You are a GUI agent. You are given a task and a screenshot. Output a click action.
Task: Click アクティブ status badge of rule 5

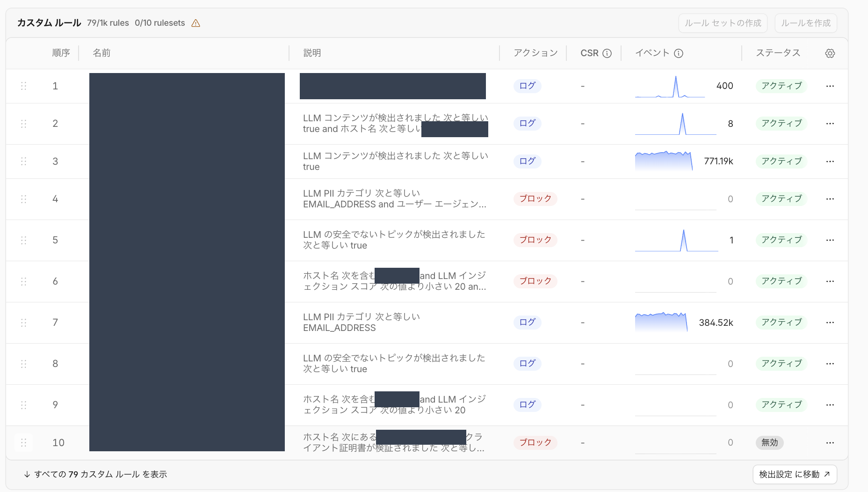pos(781,240)
